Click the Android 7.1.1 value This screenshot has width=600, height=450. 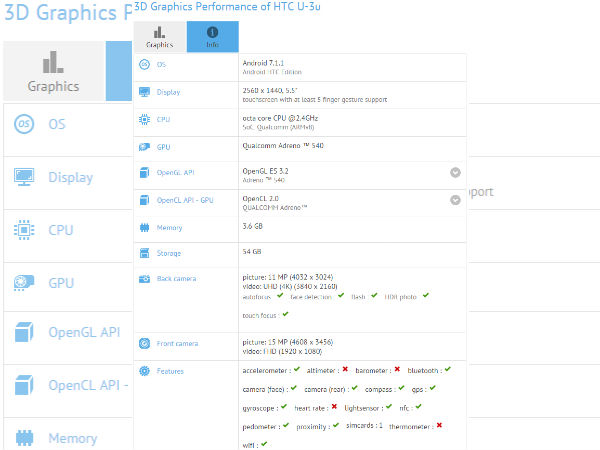pos(263,63)
